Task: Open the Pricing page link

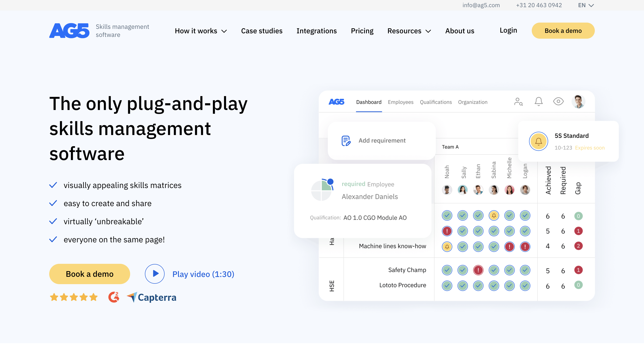Action: point(362,31)
